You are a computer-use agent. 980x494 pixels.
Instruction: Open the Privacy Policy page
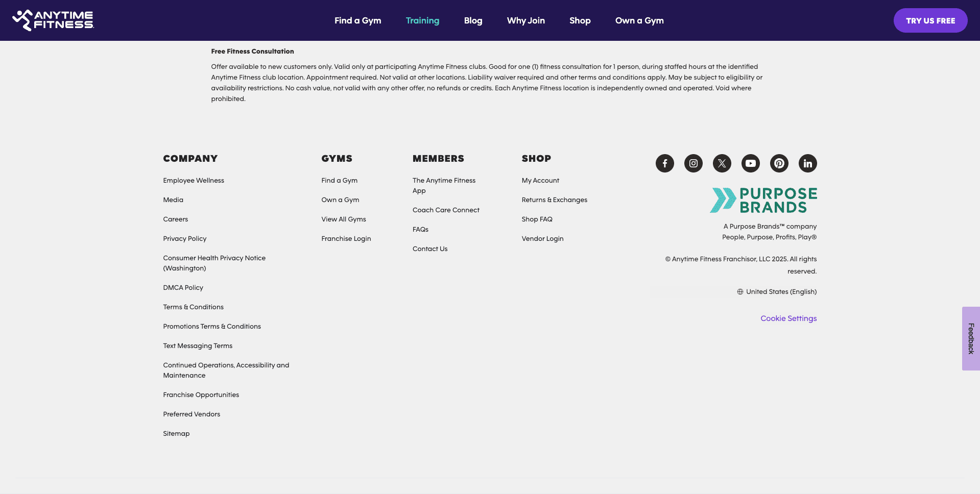pos(184,238)
